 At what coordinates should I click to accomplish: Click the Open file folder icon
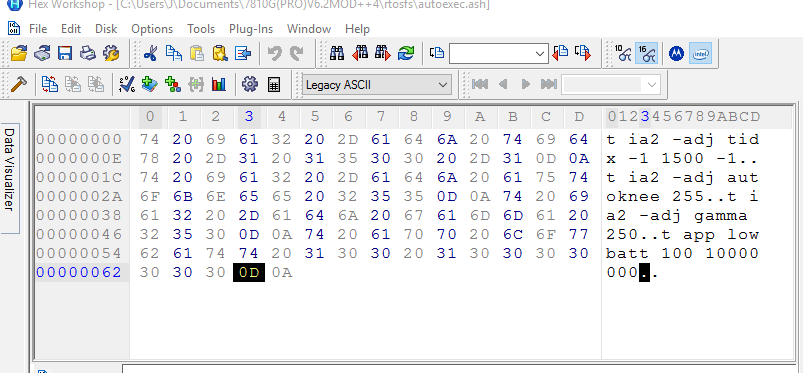19,53
